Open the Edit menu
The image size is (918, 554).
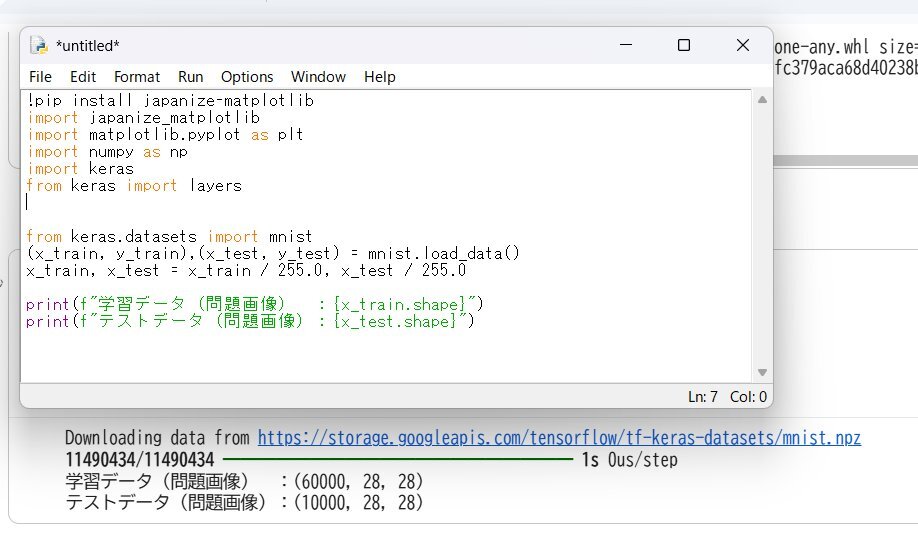[83, 77]
